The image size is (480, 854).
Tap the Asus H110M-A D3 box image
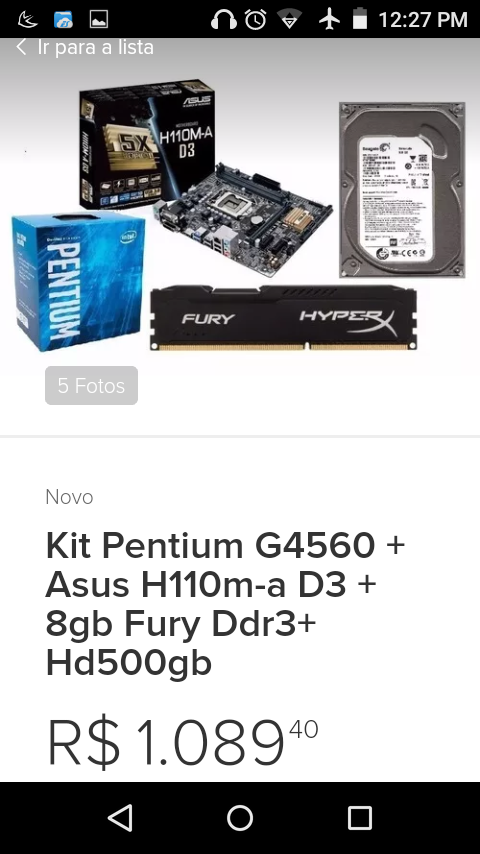coord(146,144)
